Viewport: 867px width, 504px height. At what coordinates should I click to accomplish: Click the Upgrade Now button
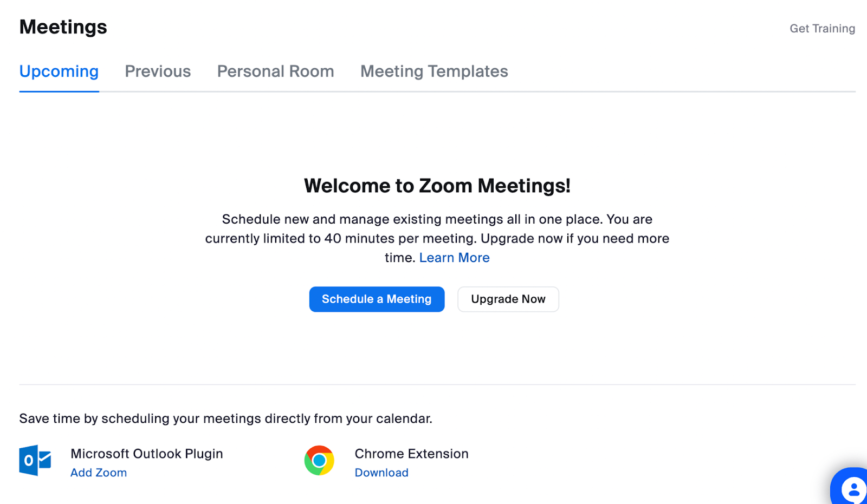508,299
